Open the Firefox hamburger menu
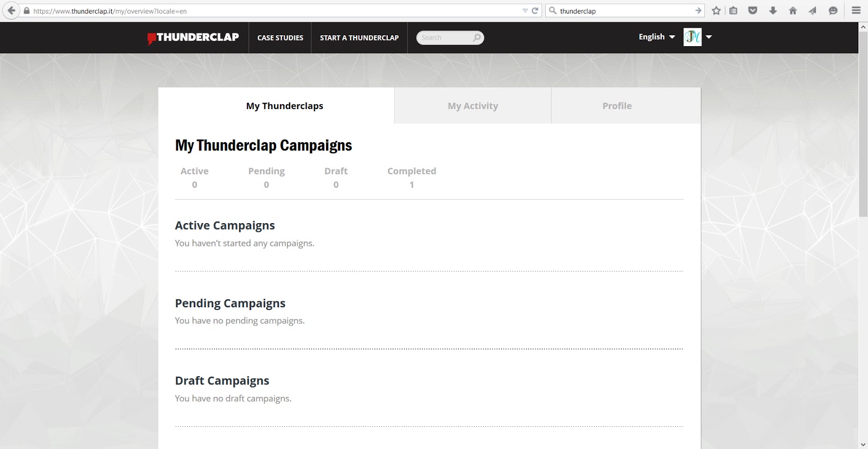 (x=856, y=11)
